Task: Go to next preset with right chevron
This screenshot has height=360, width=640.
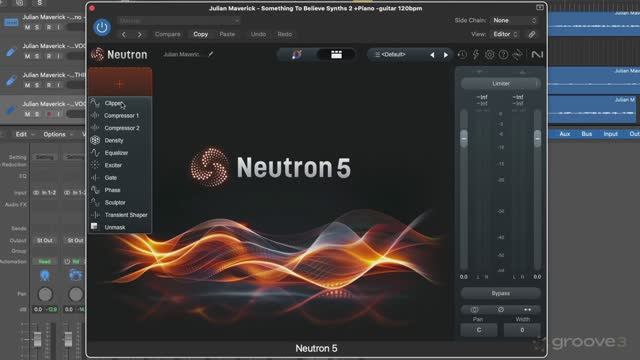Action: pos(140,35)
